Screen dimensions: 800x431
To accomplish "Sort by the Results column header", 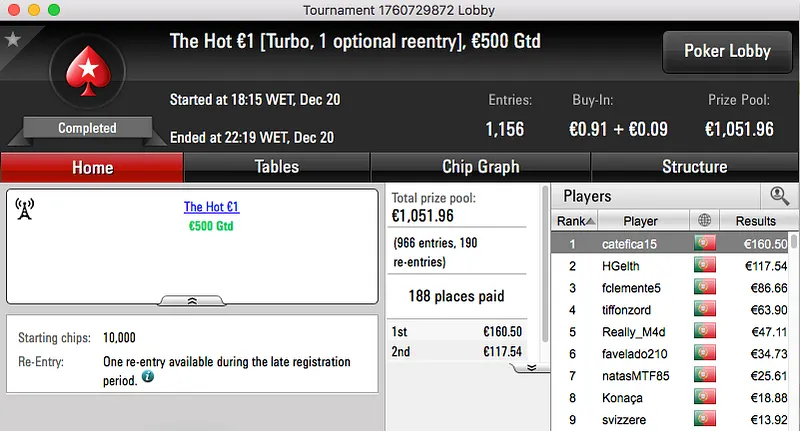I will 755,221.
